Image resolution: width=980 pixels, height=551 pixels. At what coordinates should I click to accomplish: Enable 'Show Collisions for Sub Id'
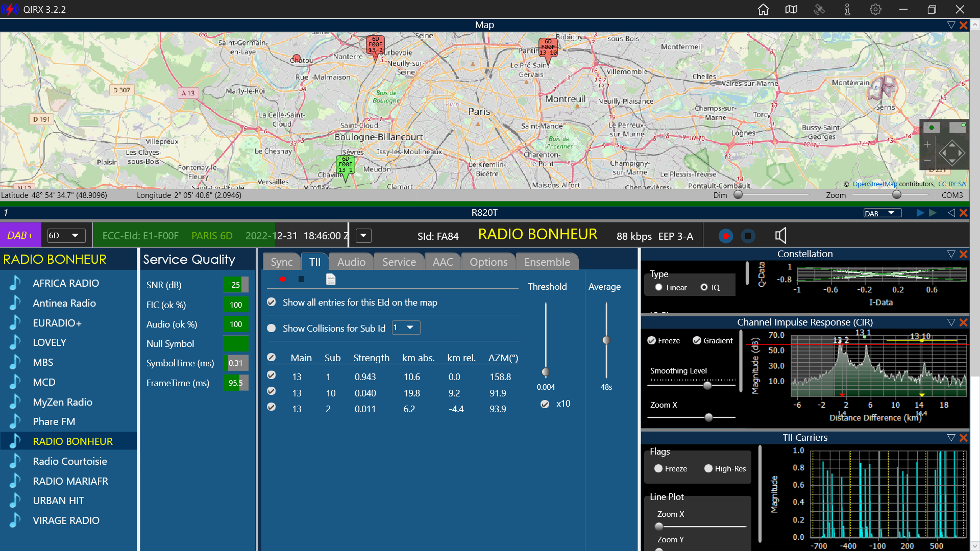pyautogui.click(x=272, y=328)
